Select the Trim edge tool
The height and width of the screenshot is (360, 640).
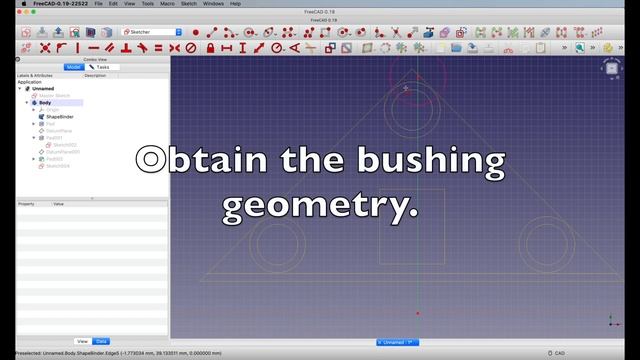pyautogui.click(x=396, y=33)
